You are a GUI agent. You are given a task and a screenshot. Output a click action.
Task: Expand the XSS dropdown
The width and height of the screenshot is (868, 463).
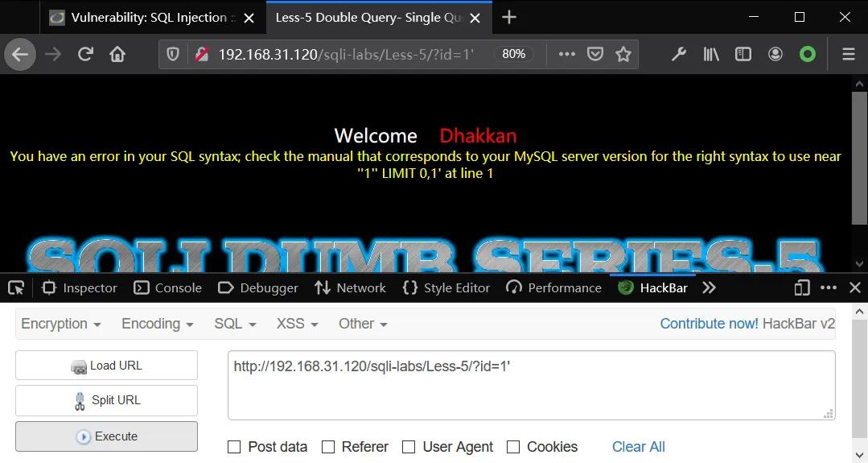click(298, 324)
